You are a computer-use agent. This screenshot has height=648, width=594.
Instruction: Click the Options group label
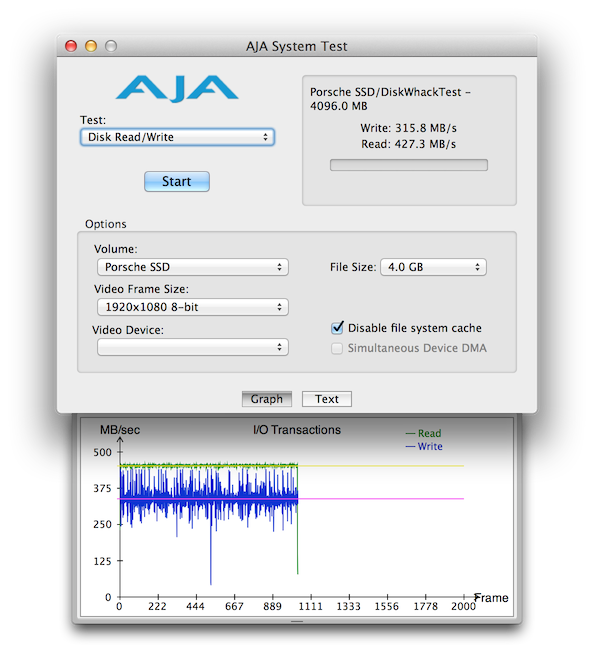[105, 224]
